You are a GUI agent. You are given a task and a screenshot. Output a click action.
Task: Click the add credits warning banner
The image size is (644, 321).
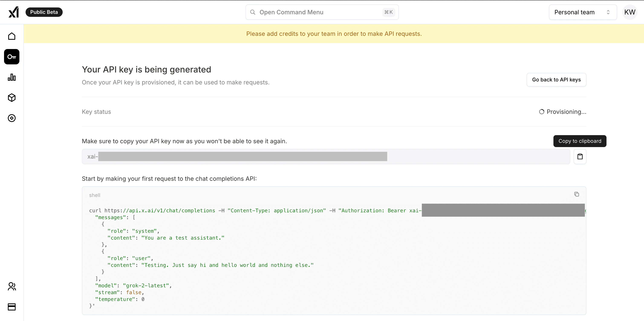click(x=334, y=34)
